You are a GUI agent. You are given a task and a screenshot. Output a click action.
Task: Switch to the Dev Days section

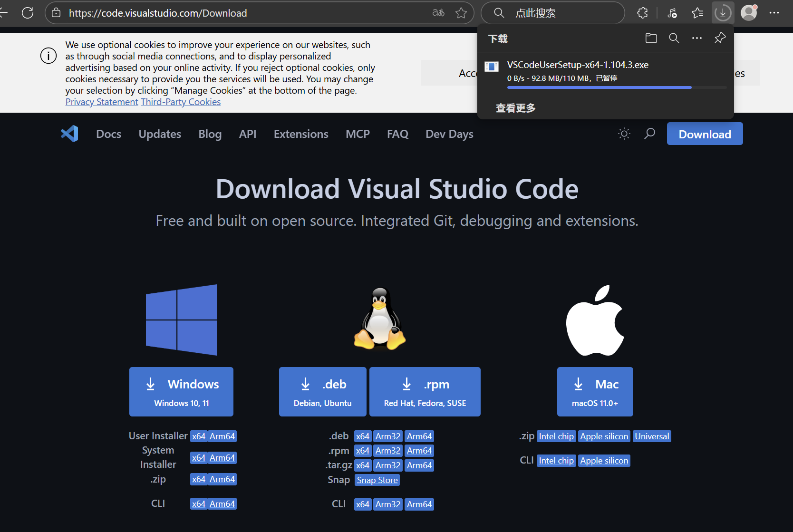449,134
